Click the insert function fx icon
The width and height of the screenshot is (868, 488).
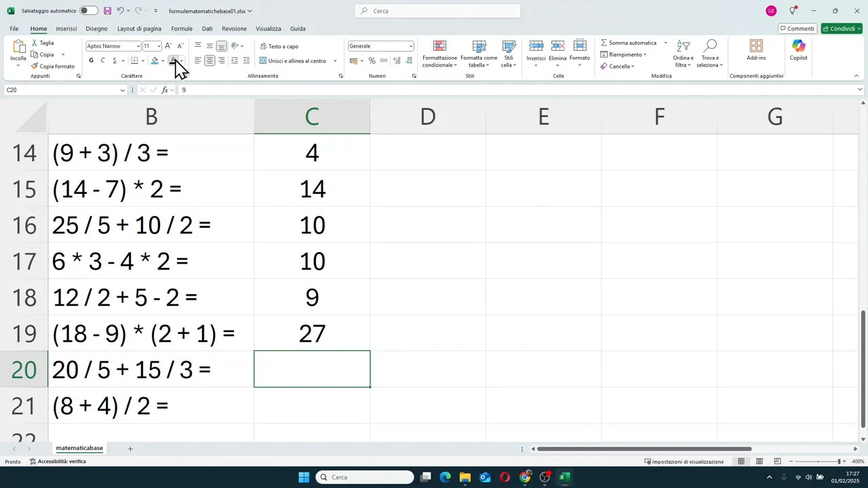pyautogui.click(x=165, y=90)
